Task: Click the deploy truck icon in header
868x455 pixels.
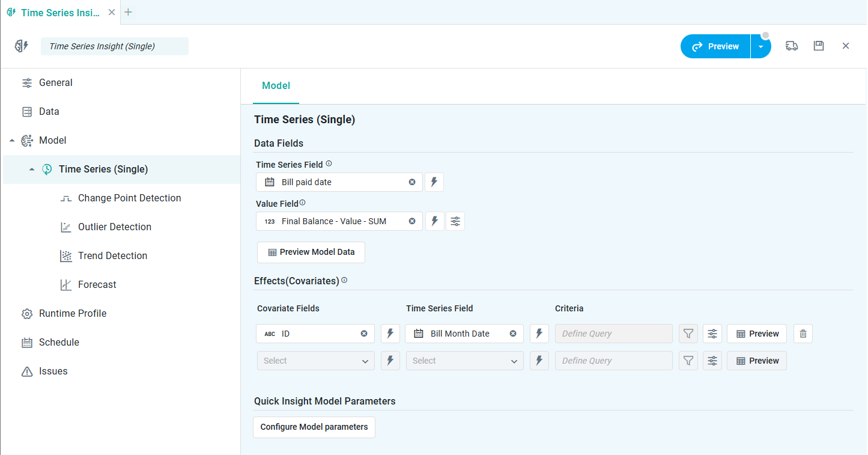Action: pos(792,46)
